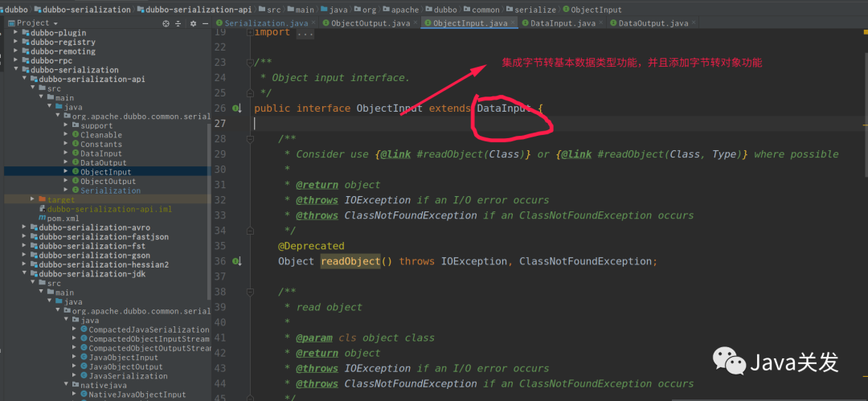Close the ObjectOutput.java tab
Image resolution: width=868 pixels, height=401 pixels.
tap(416, 23)
